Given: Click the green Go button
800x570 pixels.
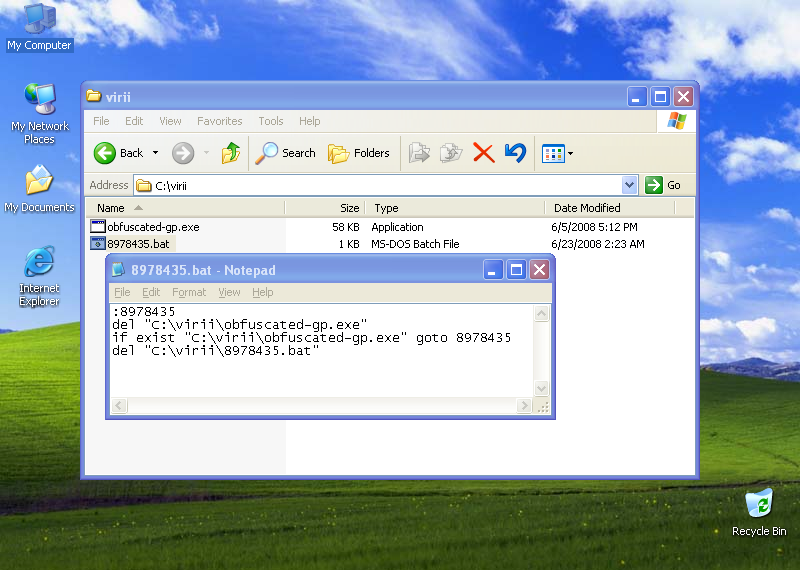Looking at the screenshot, I should (663, 185).
